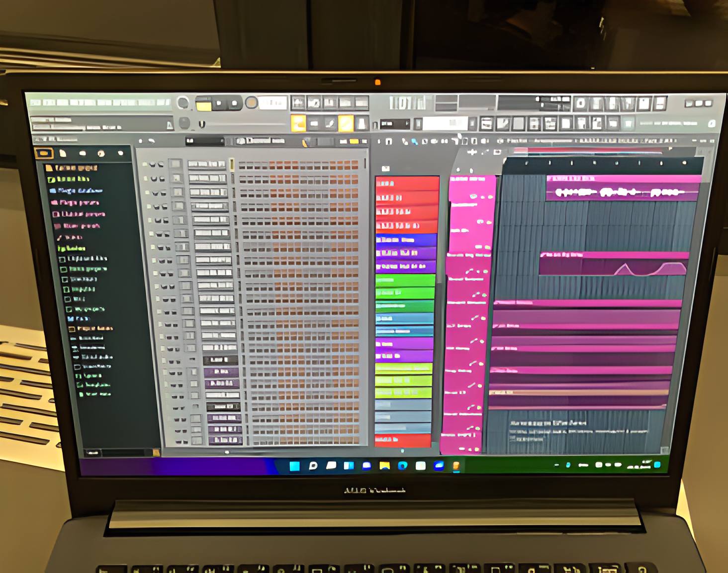This screenshot has height=573, width=728.
Task: Click the white tempo display next to Record
Action: coord(273,103)
